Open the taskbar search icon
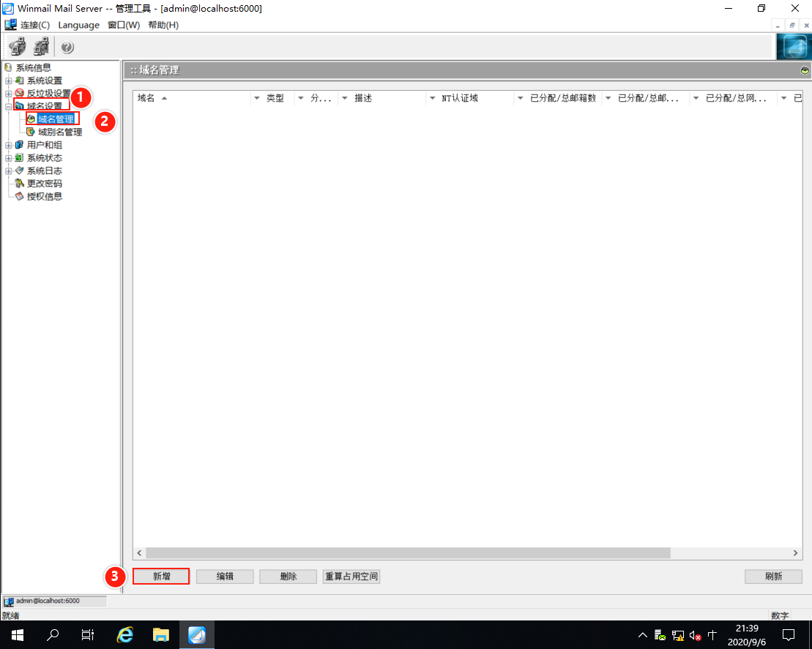 point(53,634)
